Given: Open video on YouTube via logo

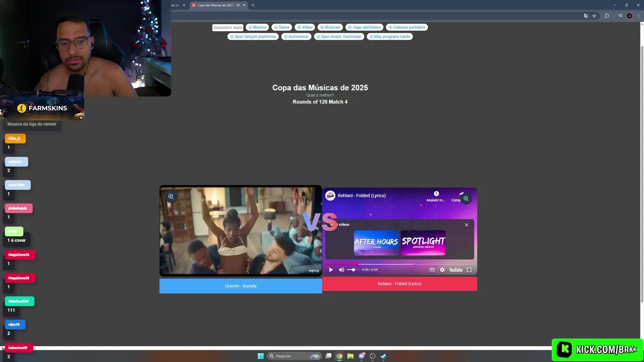Looking at the screenshot, I should click(x=455, y=270).
